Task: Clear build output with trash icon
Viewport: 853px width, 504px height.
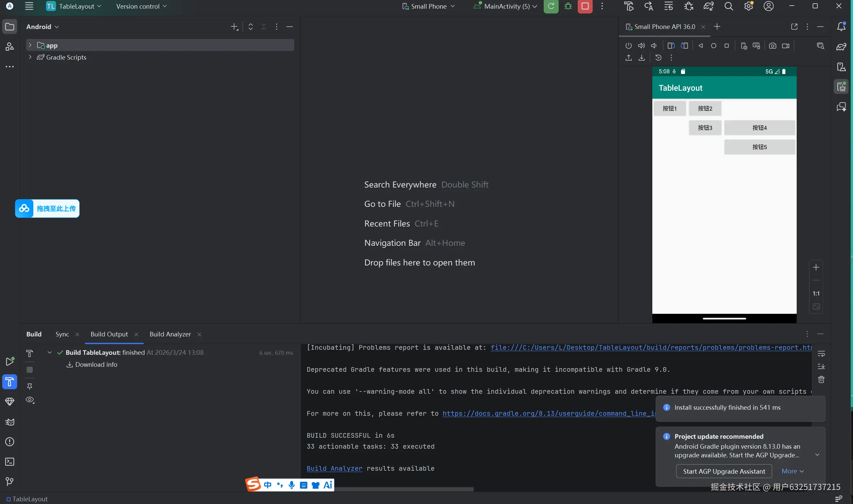Action: tap(821, 379)
